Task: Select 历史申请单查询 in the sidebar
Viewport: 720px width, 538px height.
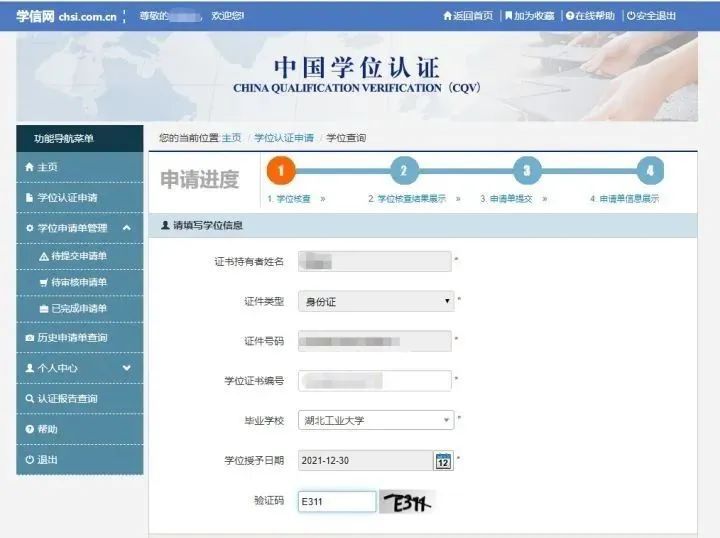Action: [80, 338]
